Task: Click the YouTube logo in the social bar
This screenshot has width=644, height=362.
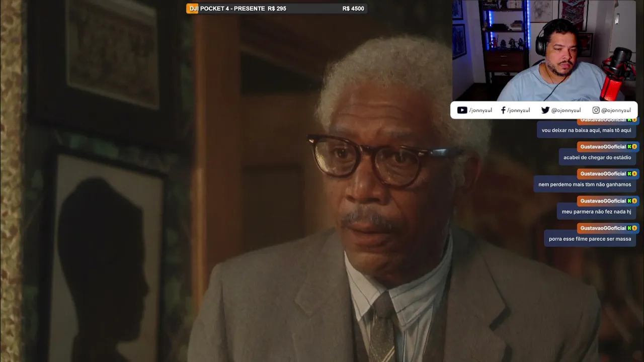Action: click(x=462, y=110)
